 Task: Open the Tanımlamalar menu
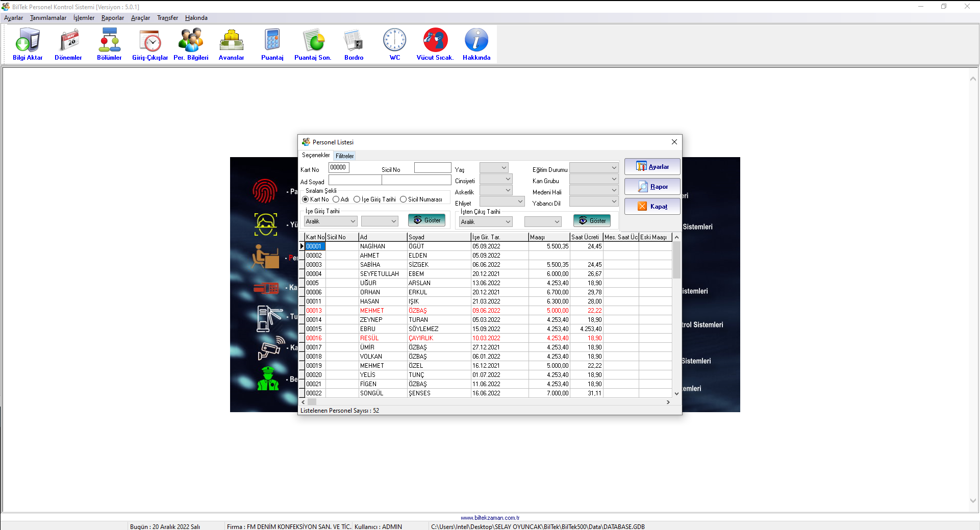[x=48, y=18]
